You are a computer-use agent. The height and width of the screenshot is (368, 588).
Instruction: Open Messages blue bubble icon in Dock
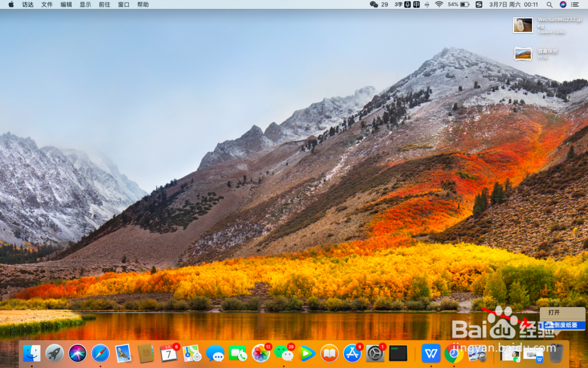(215, 354)
